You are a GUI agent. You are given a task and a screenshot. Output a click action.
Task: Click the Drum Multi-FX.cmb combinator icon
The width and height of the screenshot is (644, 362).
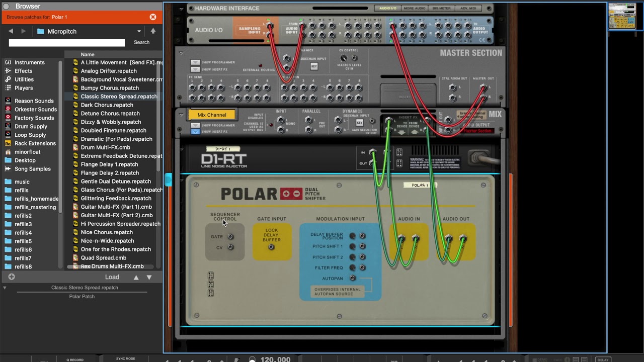[75, 147]
